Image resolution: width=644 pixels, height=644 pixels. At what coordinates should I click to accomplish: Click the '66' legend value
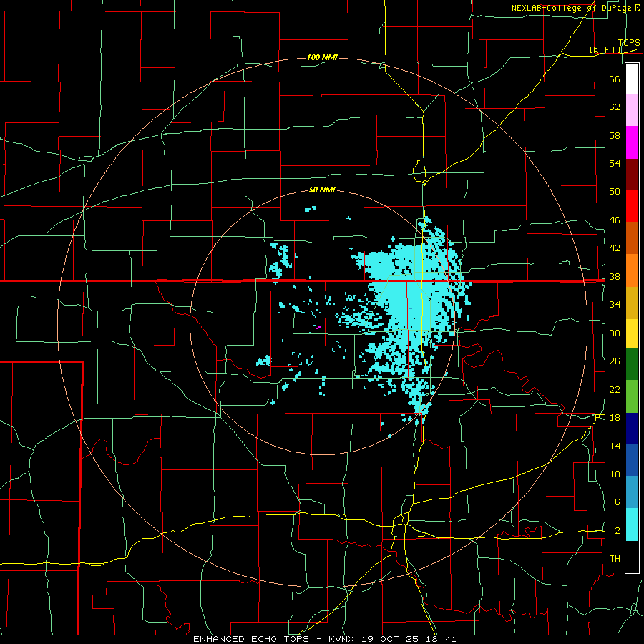click(615, 79)
